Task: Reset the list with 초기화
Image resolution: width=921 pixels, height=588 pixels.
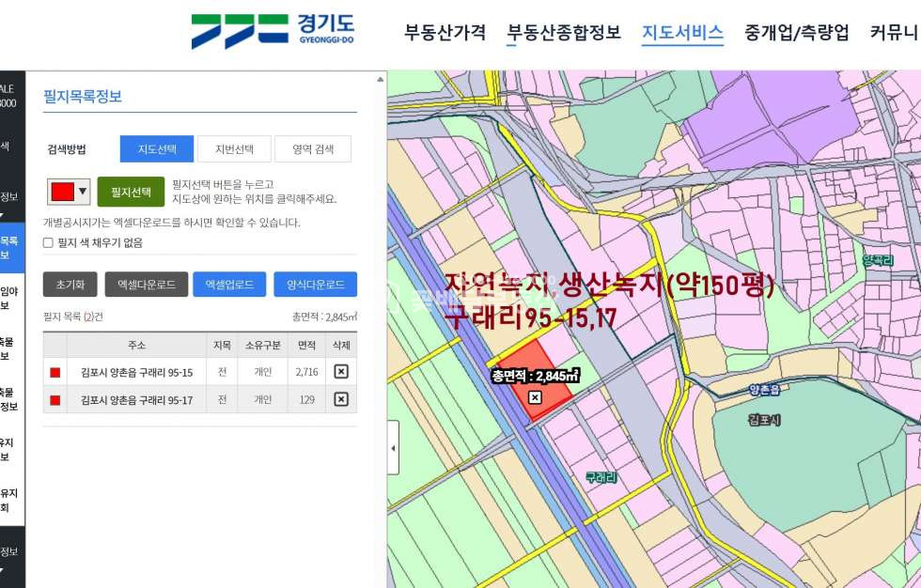Action: click(70, 285)
